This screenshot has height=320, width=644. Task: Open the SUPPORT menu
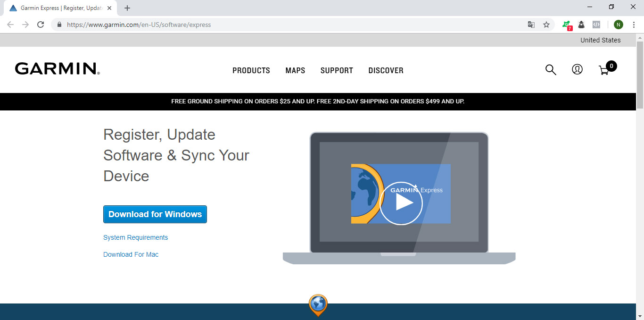(x=337, y=70)
